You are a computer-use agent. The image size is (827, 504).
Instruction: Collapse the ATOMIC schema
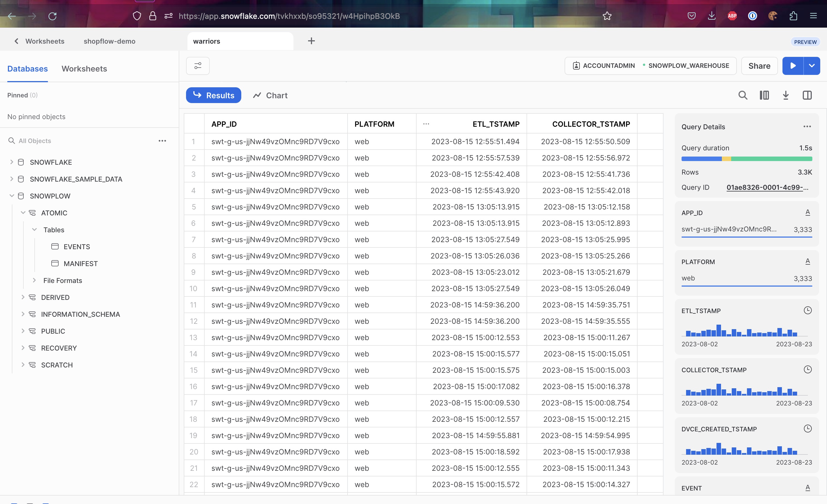point(23,213)
